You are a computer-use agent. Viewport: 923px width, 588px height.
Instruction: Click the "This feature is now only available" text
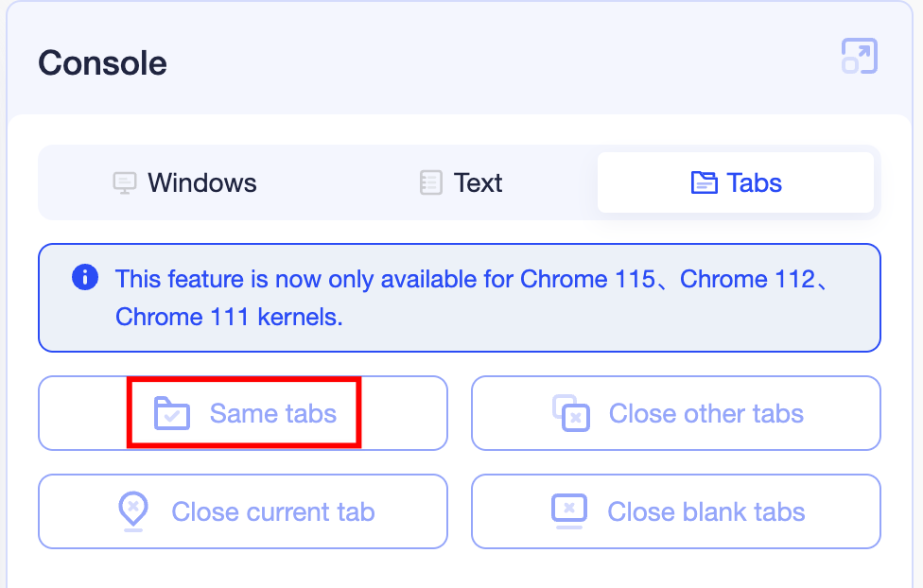tap(314, 280)
